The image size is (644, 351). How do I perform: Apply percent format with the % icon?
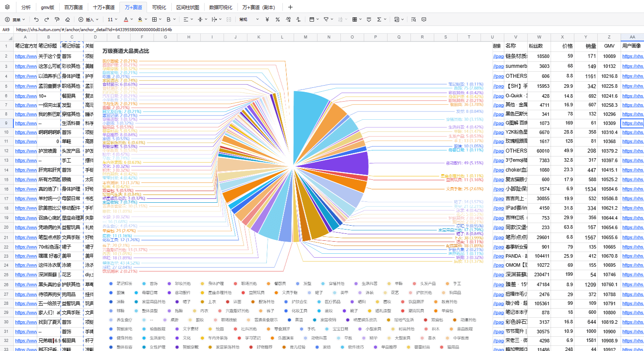click(x=278, y=19)
